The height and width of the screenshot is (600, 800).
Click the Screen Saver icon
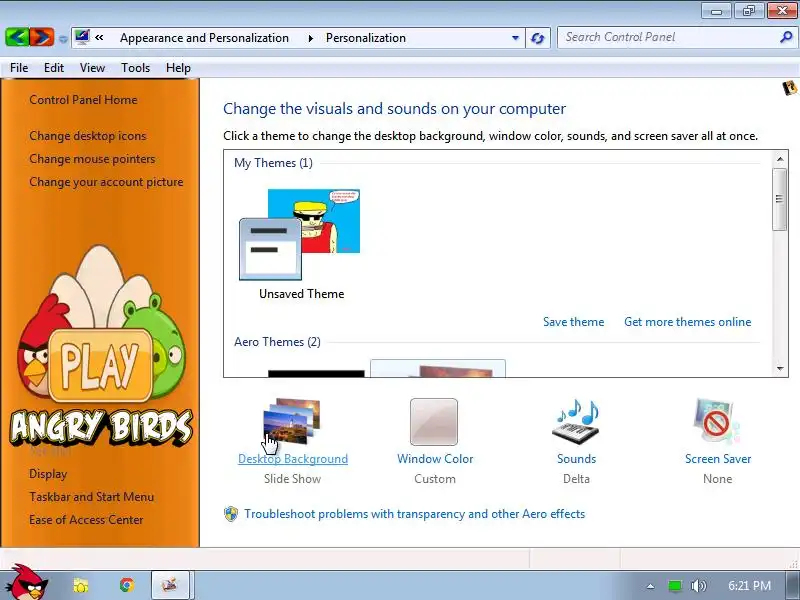click(x=716, y=421)
